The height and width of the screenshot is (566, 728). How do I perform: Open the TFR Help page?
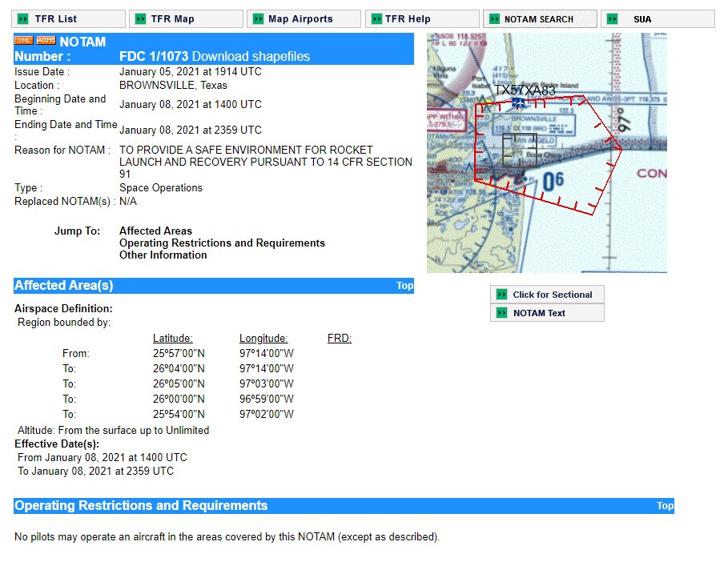click(x=421, y=19)
